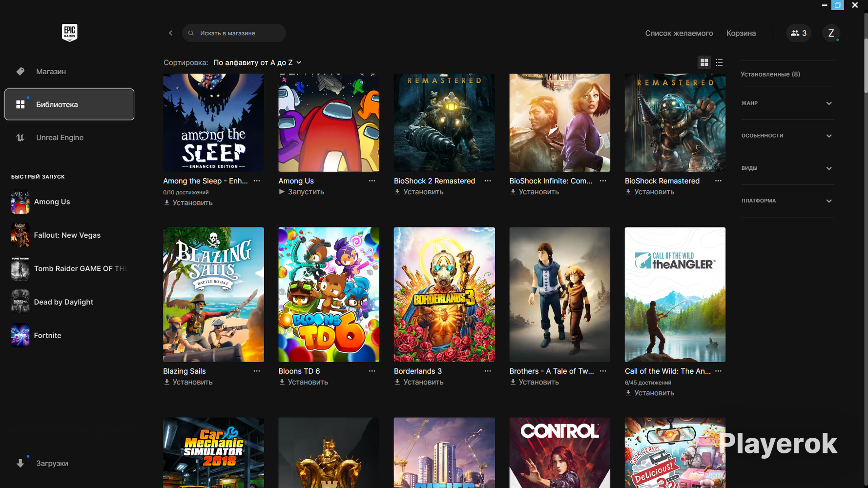Open the Among Us cover art
This screenshot has height=488, width=868.
coord(329,122)
